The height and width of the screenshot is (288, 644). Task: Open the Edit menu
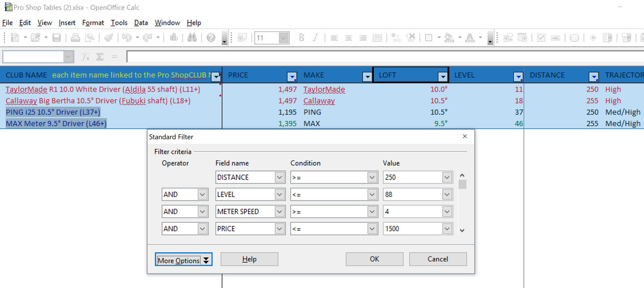pos(25,23)
